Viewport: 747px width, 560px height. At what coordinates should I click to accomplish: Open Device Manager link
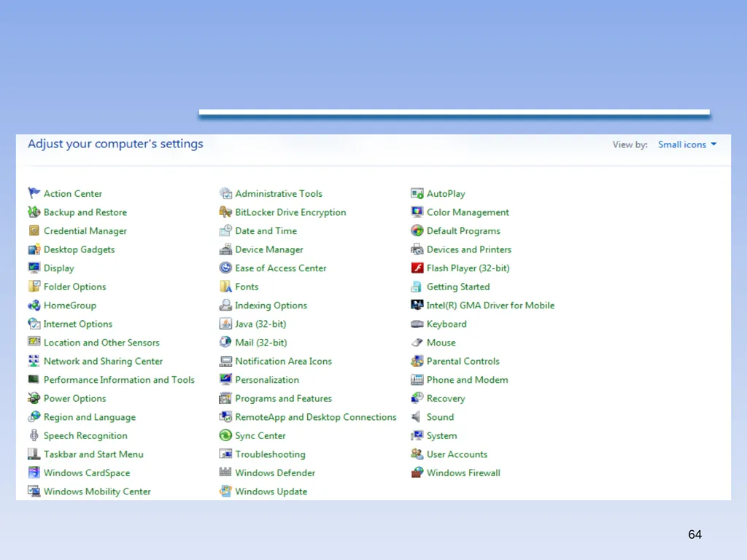(269, 249)
